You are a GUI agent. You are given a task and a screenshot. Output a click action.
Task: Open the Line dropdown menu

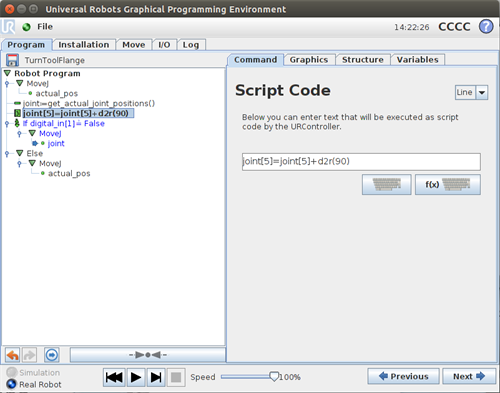pos(472,92)
